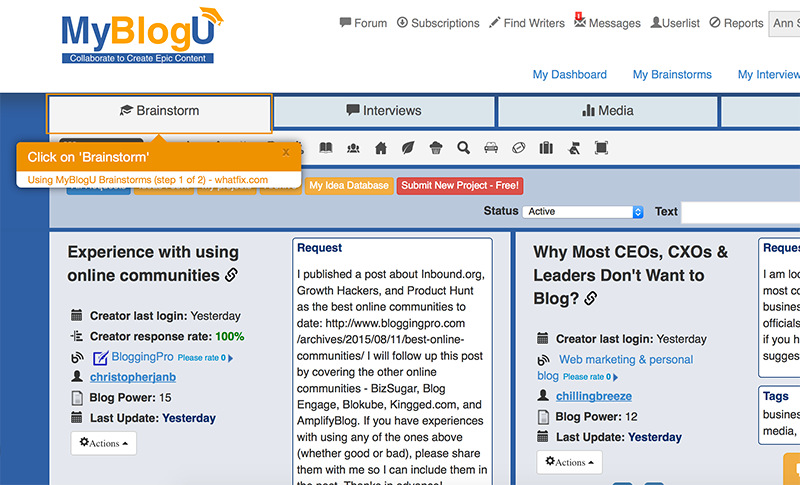Expand Actions menu for online communities project
The width and height of the screenshot is (800, 485).
[104, 443]
